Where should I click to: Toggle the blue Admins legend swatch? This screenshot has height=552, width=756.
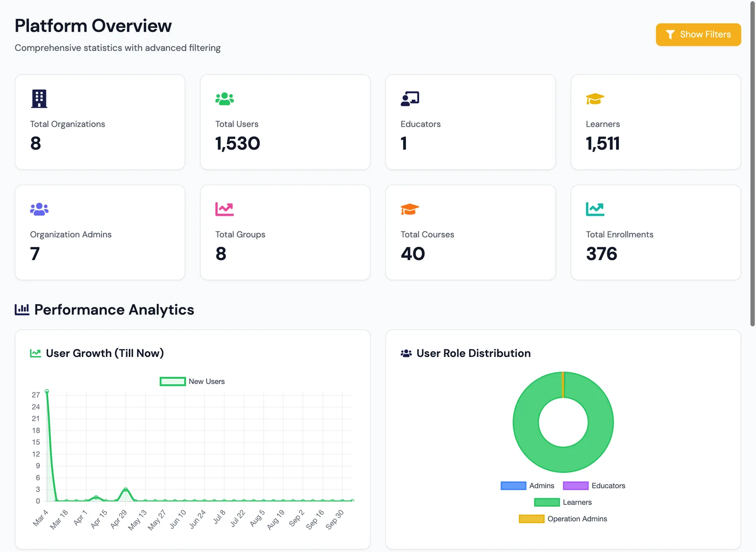pyautogui.click(x=513, y=486)
